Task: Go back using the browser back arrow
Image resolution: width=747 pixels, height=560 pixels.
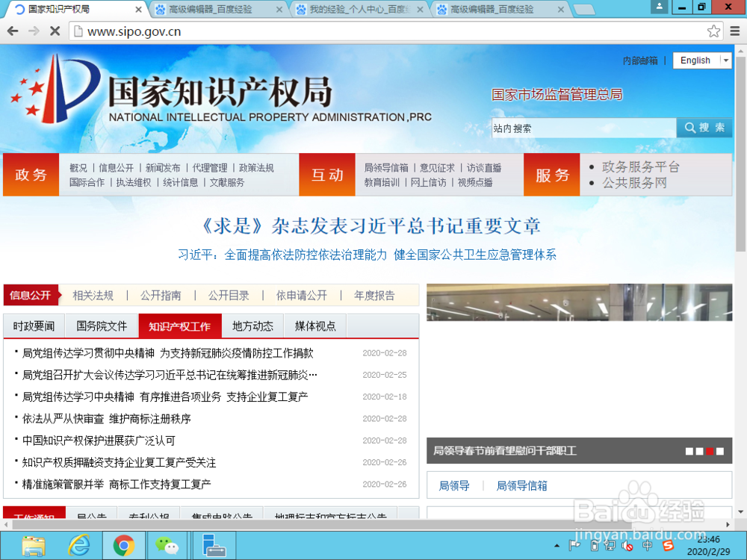Action: click(x=13, y=31)
